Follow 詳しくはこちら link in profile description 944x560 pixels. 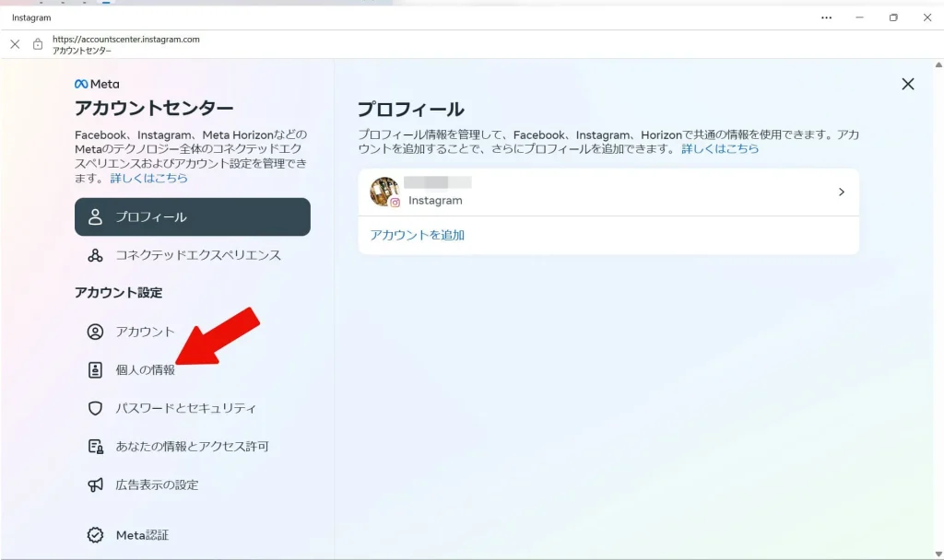coord(720,148)
